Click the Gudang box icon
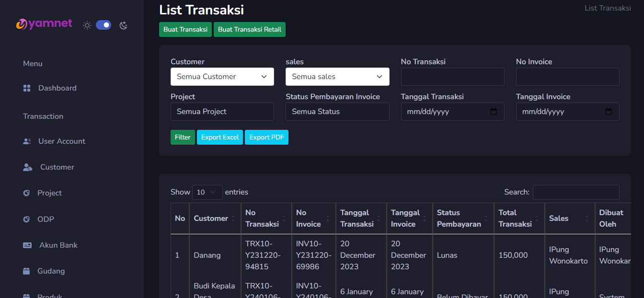 (27, 271)
